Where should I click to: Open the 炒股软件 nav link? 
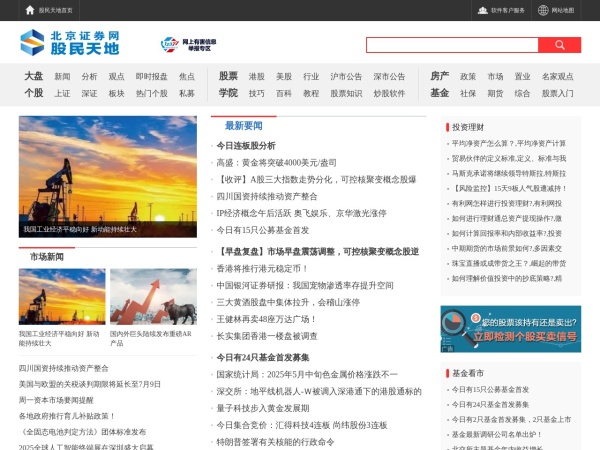point(389,93)
